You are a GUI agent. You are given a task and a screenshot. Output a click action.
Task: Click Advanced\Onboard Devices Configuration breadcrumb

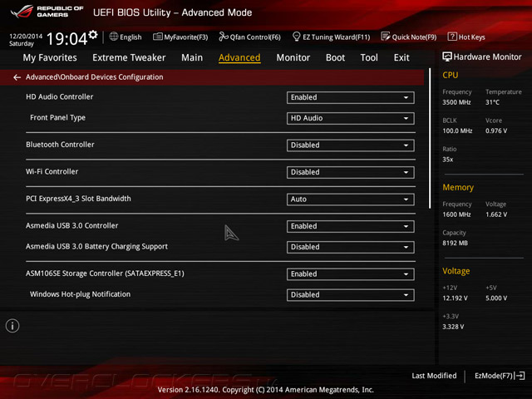[x=94, y=77]
